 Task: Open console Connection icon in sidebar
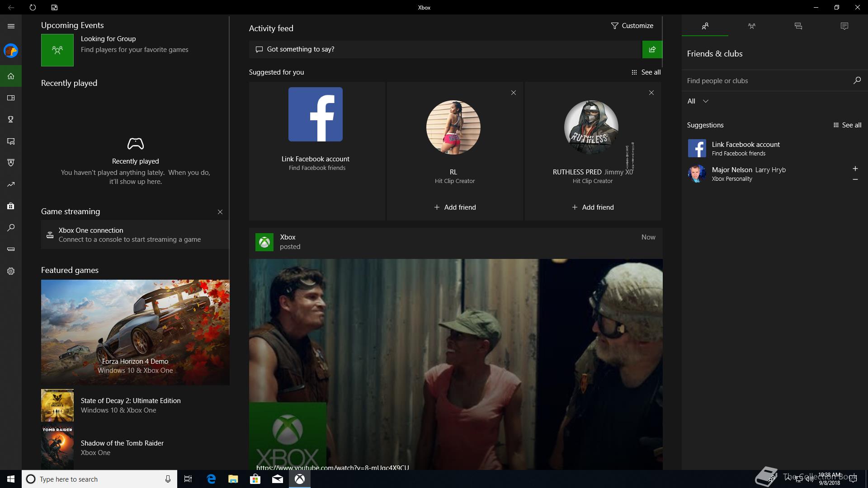point(11,249)
